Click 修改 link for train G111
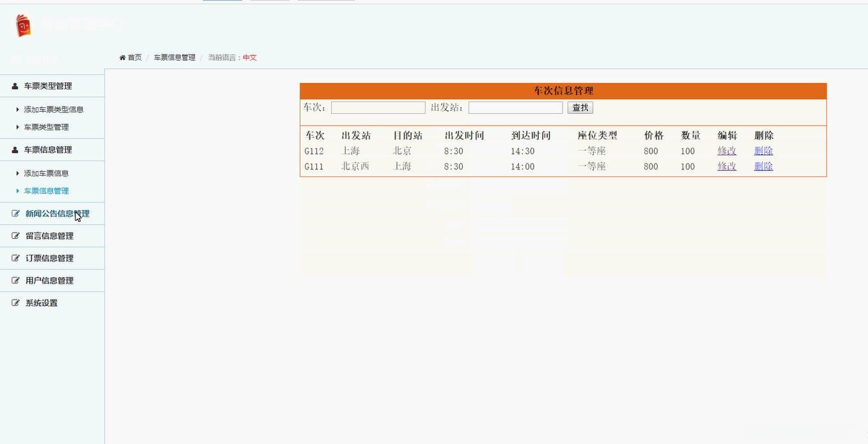 pyautogui.click(x=727, y=166)
